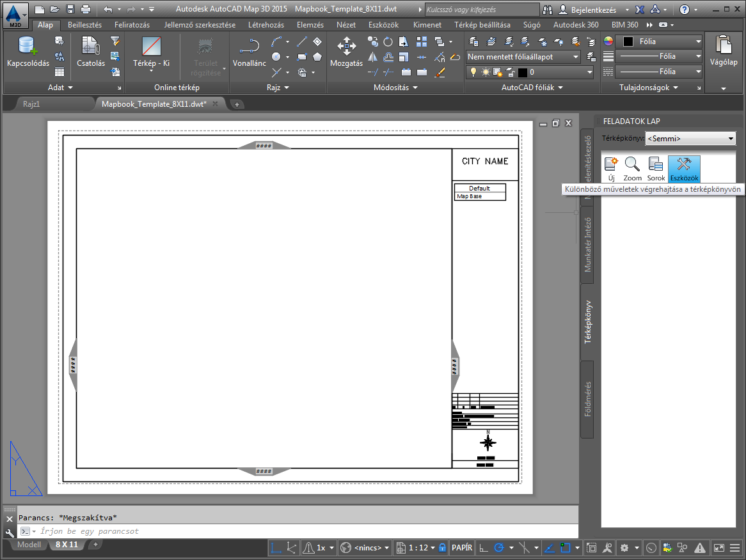
Task: Click the Sorok map book icon
Action: [656, 169]
